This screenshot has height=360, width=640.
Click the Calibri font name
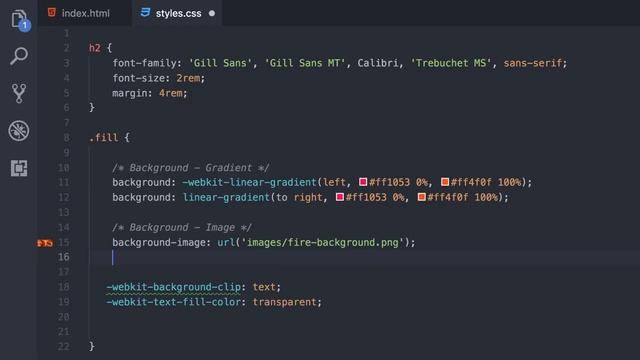pos(378,63)
